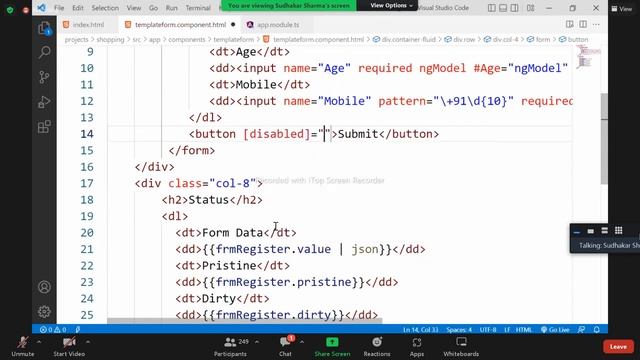Image resolution: width=640 pixels, height=360 pixels.
Task: Open the Selection menu
Action: 105,8
